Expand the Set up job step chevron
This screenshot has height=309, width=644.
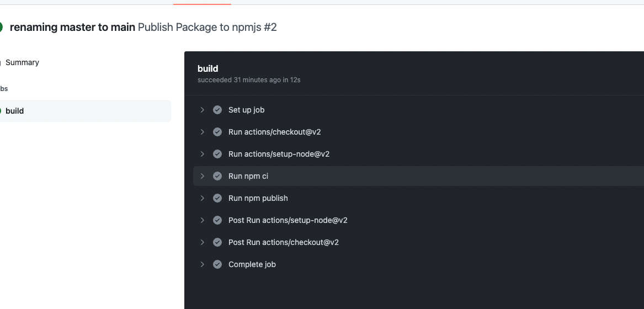coord(203,110)
